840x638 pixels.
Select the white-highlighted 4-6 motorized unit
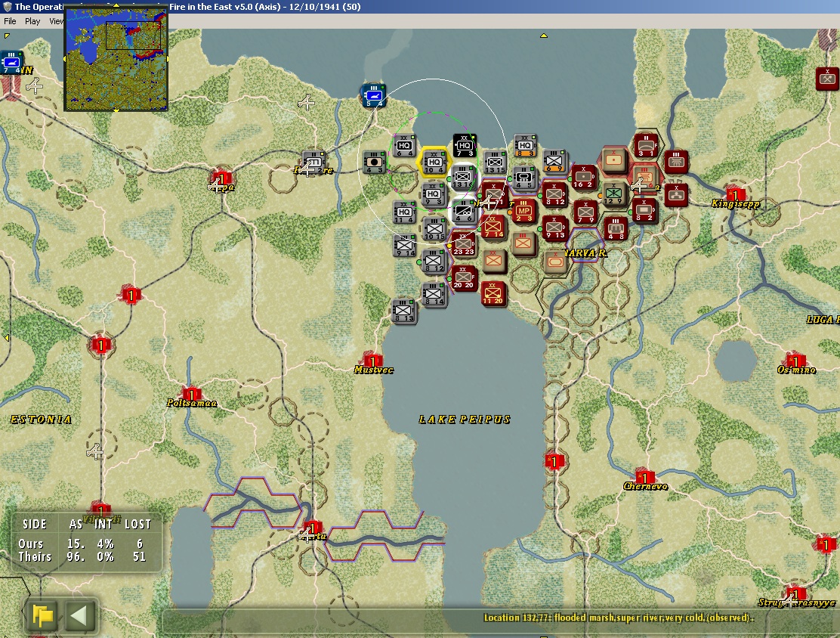[x=464, y=211]
